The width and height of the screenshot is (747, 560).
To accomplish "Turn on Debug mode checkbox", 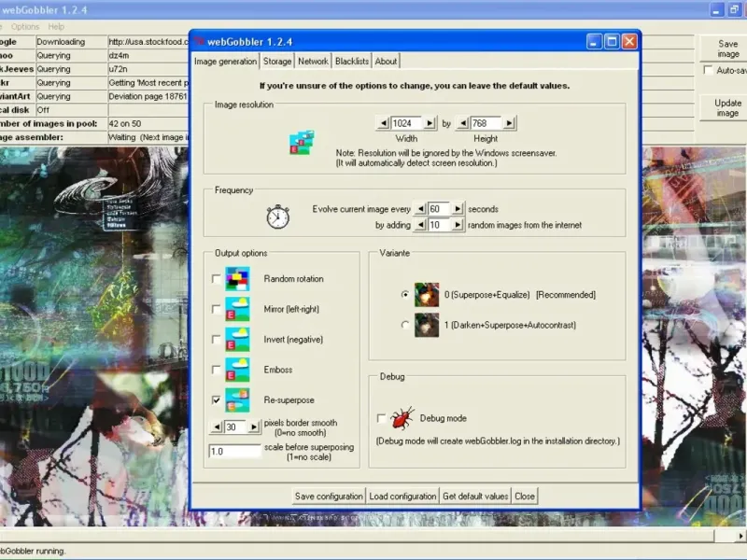I will point(381,418).
